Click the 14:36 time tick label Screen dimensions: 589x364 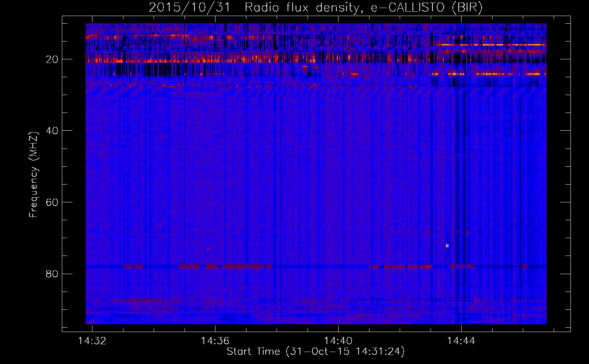pyautogui.click(x=215, y=341)
